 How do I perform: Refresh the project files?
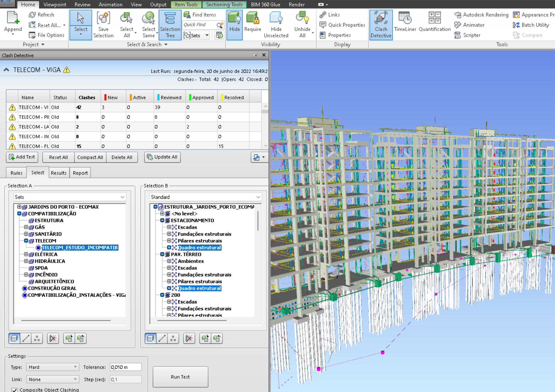42,15
